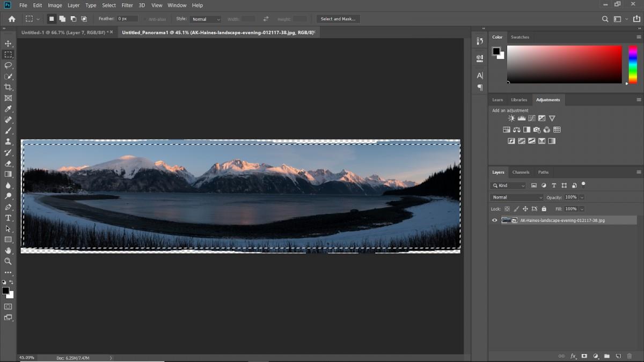Switch to the Channels tab
This screenshot has width=644, height=362.
tap(521, 172)
